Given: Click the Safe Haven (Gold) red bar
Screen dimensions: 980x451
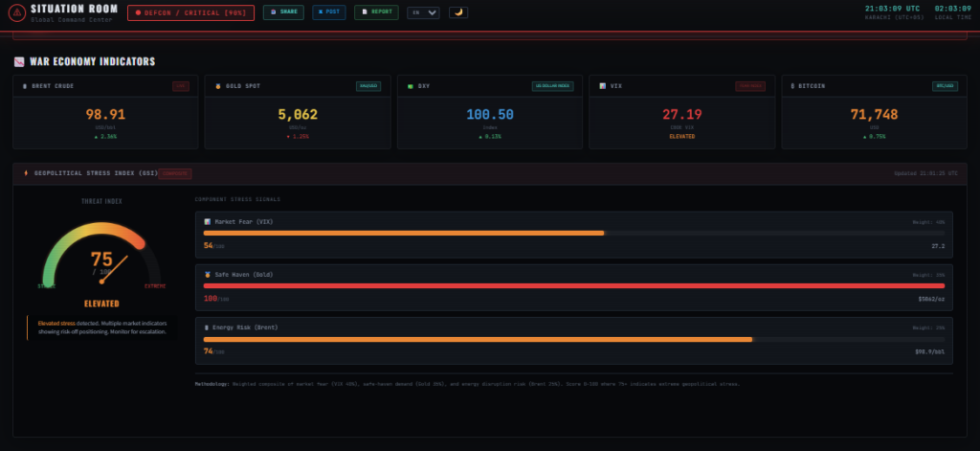Looking at the screenshot, I should point(573,285).
